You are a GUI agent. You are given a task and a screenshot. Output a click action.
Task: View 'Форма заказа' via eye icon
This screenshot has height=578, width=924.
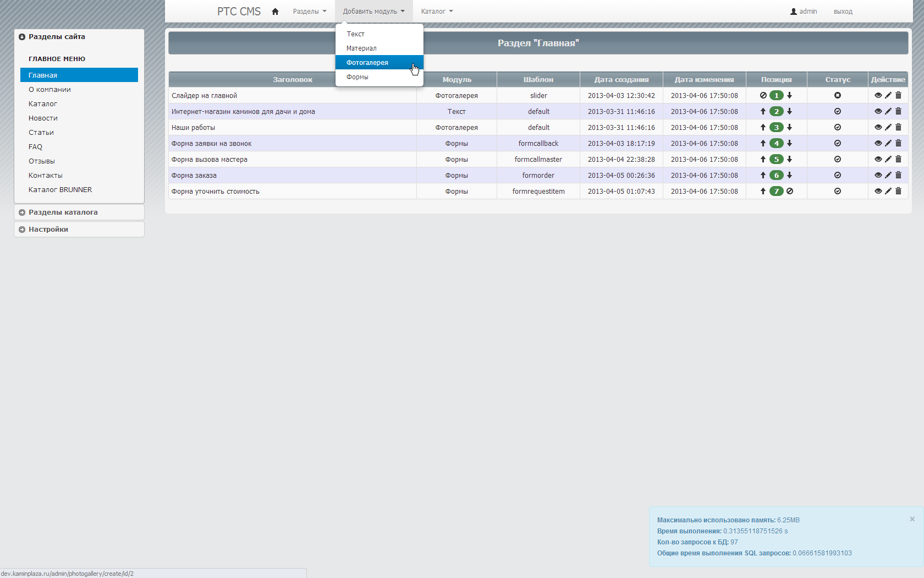878,175
